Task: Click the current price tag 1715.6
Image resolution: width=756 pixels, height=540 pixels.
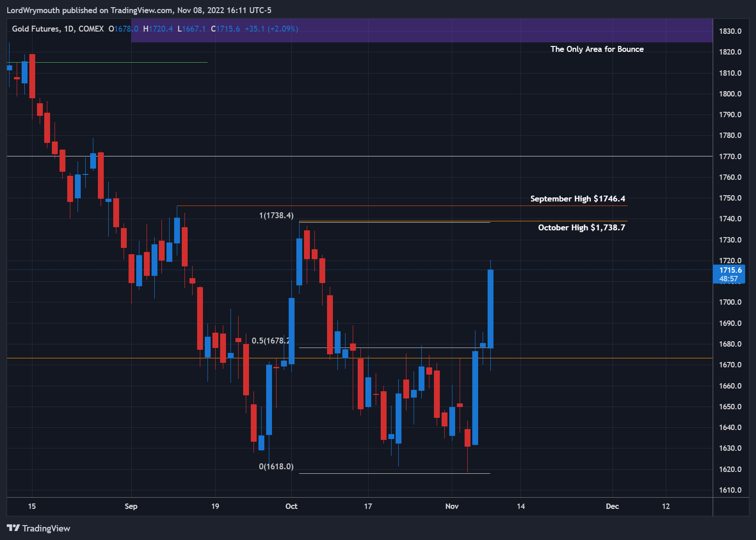Action: (x=729, y=274)
